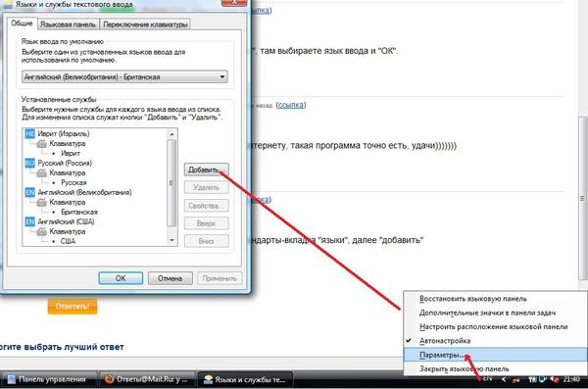
Task: Click the Применить button
Action: coord(220,278)
